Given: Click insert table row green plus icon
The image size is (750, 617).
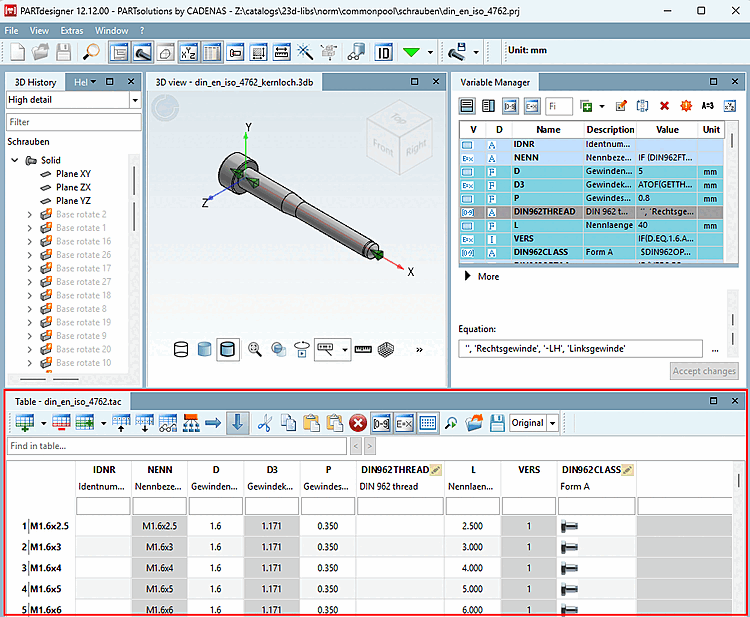Looking at the screenshot, I should 25,423.
